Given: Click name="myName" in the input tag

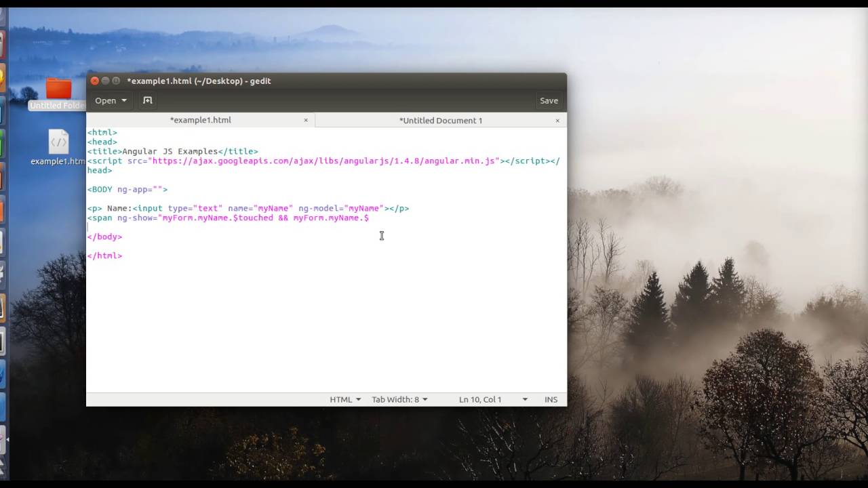Looking at the screenshot, I should tap(260, 208).
